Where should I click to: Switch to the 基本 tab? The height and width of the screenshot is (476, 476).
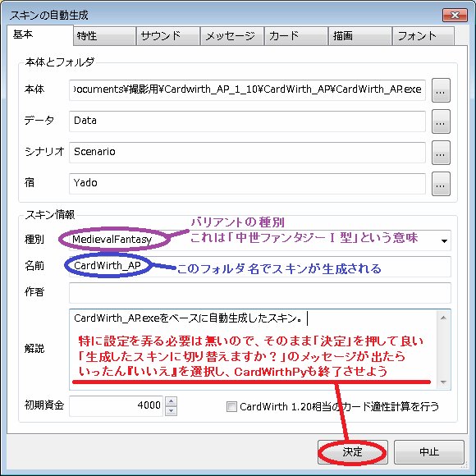[x=39, y=34]
